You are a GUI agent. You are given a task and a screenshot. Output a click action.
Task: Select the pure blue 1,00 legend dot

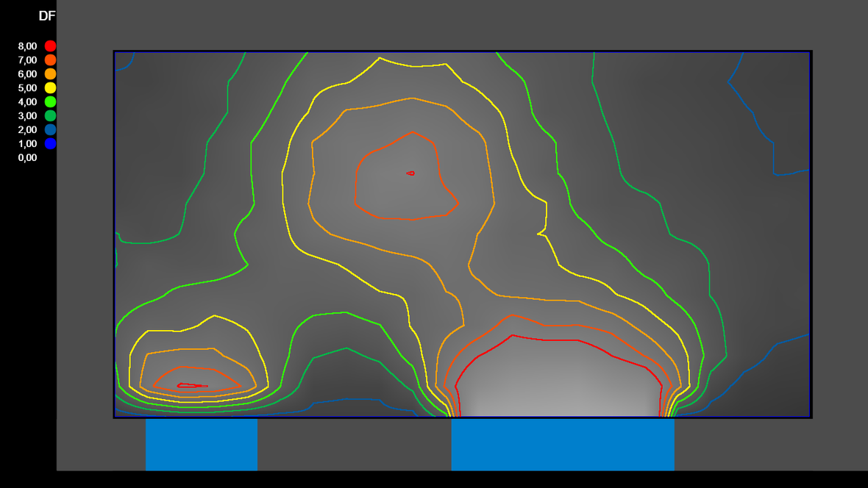[x=50, y=144]
